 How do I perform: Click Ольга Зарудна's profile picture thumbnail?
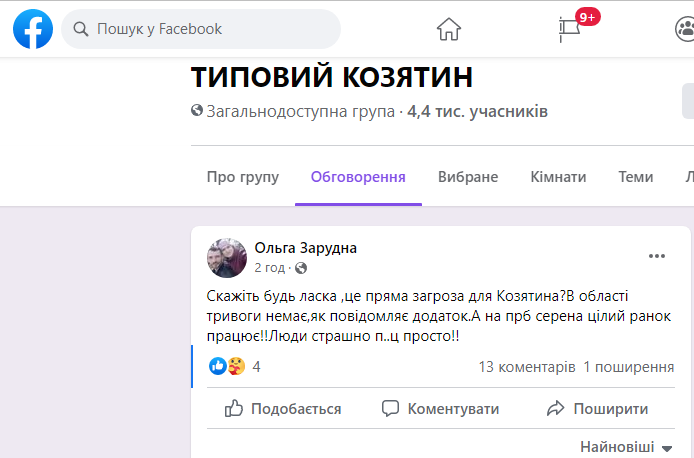click(x=226, y=258)
